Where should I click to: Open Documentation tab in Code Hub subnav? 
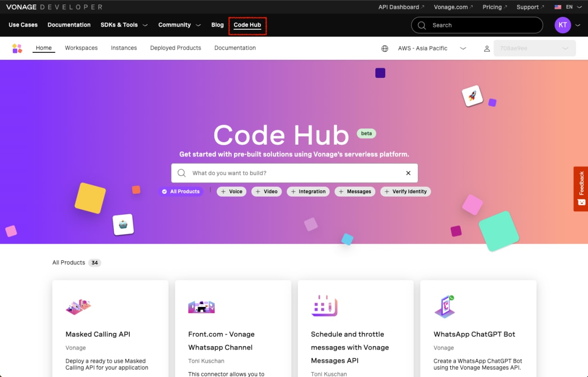click(x=235, y=48)
